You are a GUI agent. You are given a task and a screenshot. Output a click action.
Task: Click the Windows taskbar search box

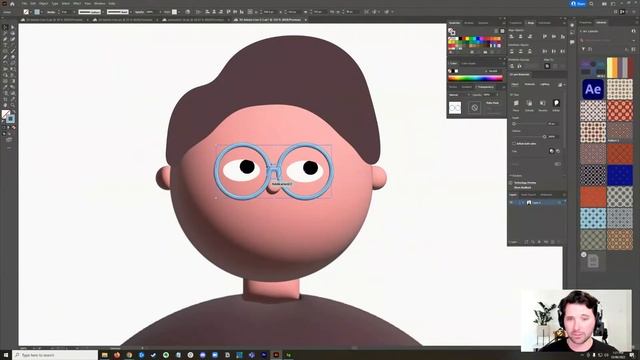[x=55, y=355]
